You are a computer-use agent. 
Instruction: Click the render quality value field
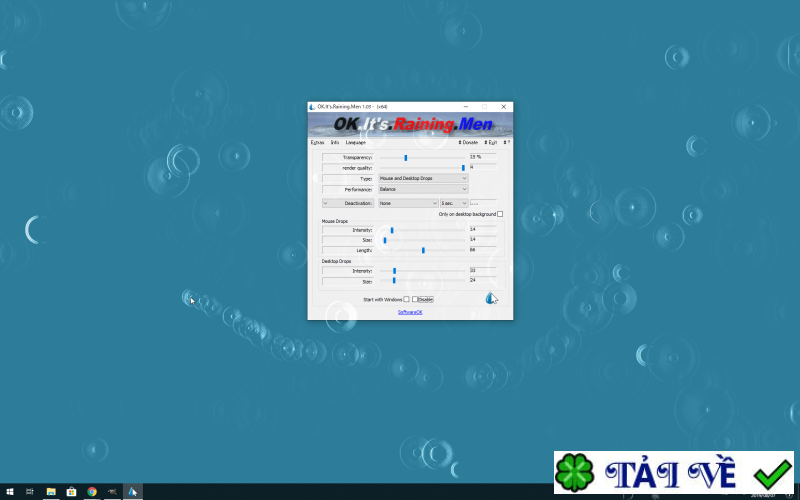click(483, 167)
